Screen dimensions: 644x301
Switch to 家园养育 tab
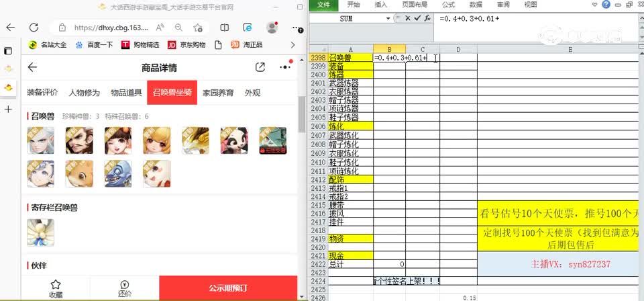[218, 93]
